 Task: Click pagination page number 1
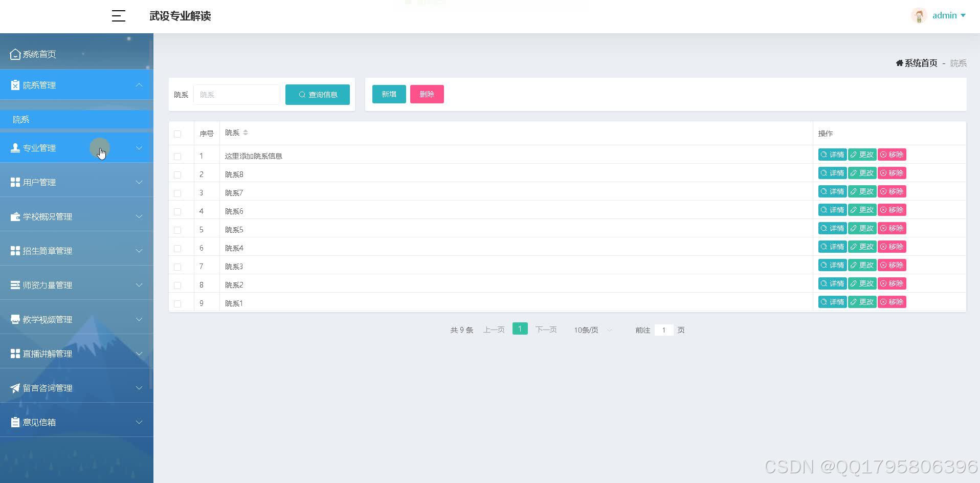coord(520,329)
